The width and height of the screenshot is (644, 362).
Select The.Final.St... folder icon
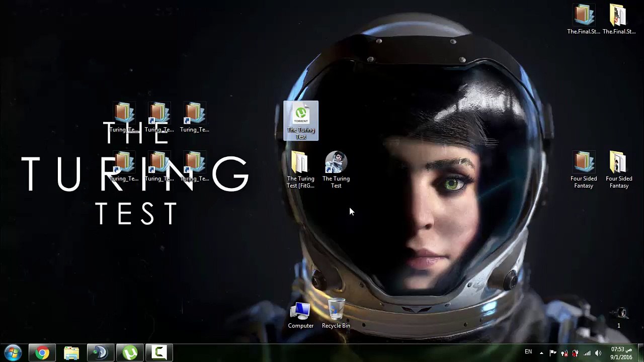coord(619,19)
